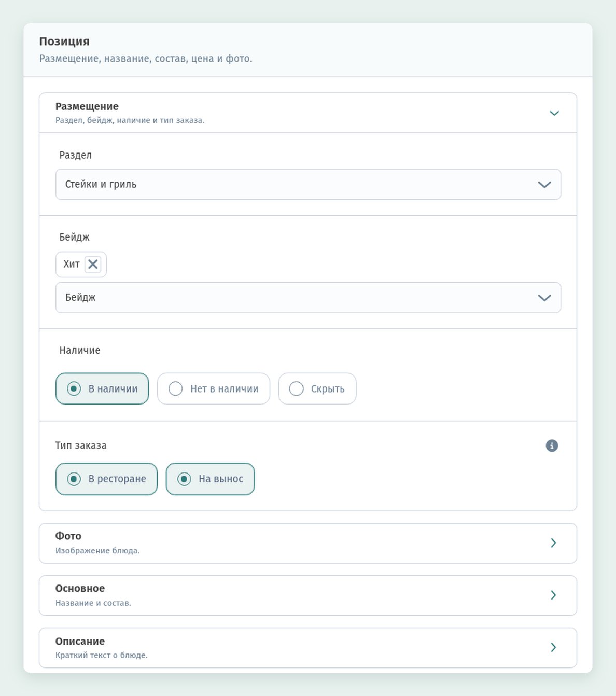Click subtitle 'Раздел, бейдж, наличие и тип заказа.'
Screen dimensions: 616x696
click(130, 120)
